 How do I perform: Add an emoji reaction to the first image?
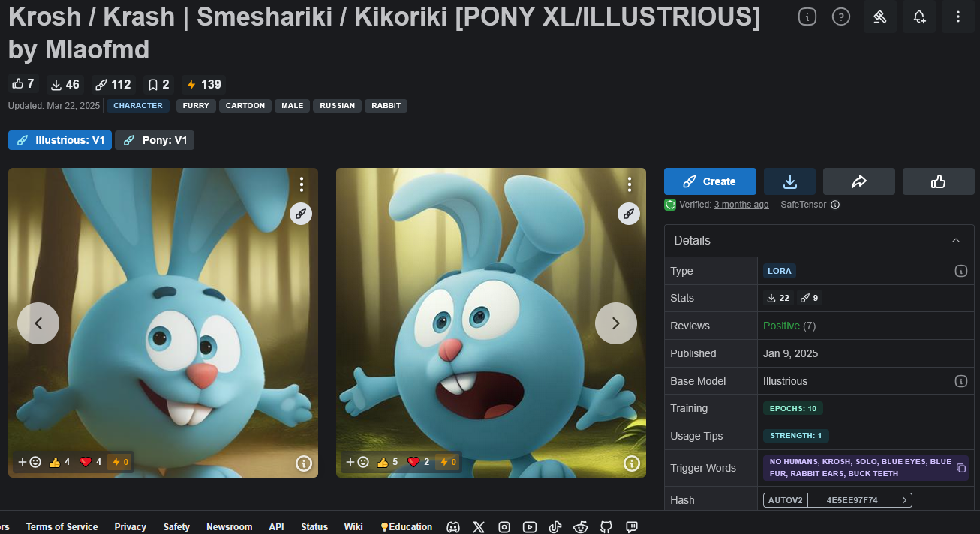(29, 462)
